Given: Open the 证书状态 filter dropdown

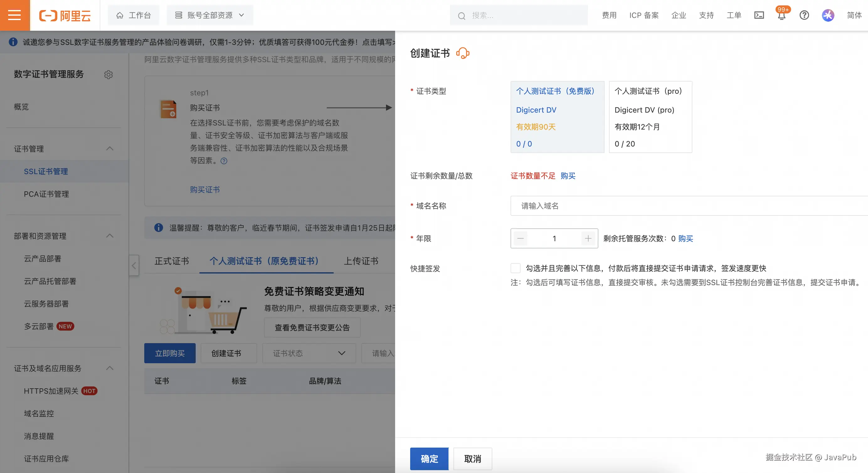Looking at the screenshot, I should click(309, 353).
